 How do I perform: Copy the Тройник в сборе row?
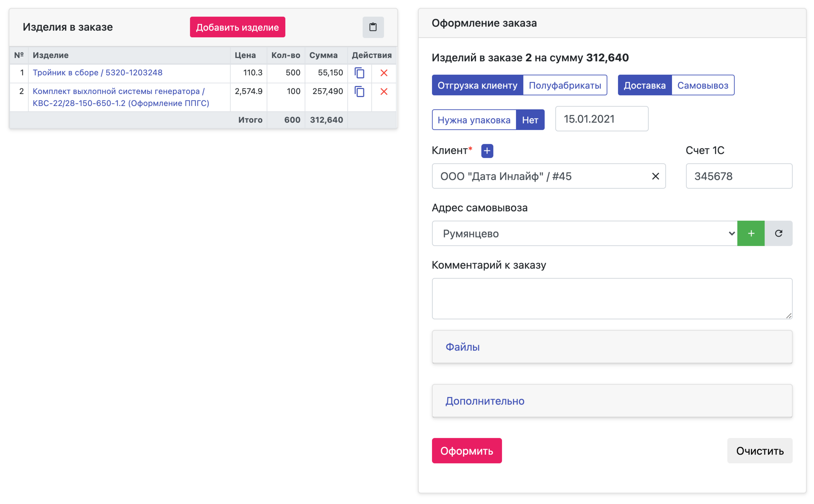pos(359,73)
